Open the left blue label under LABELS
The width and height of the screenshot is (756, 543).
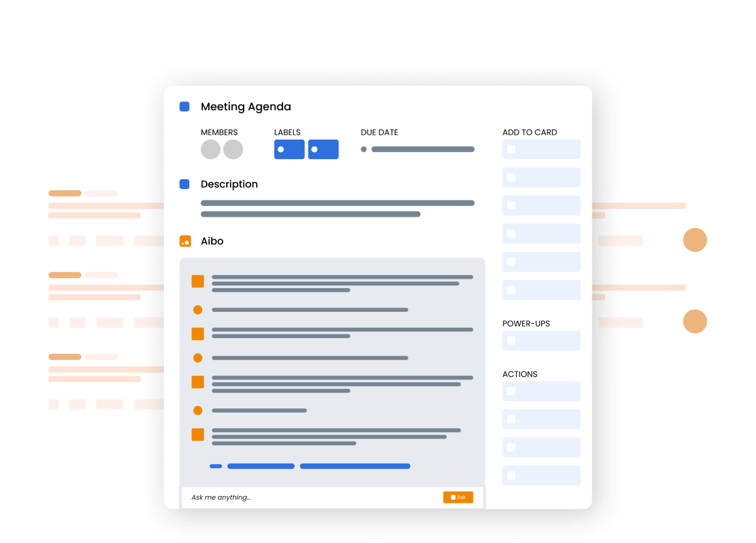pos(289,150)
